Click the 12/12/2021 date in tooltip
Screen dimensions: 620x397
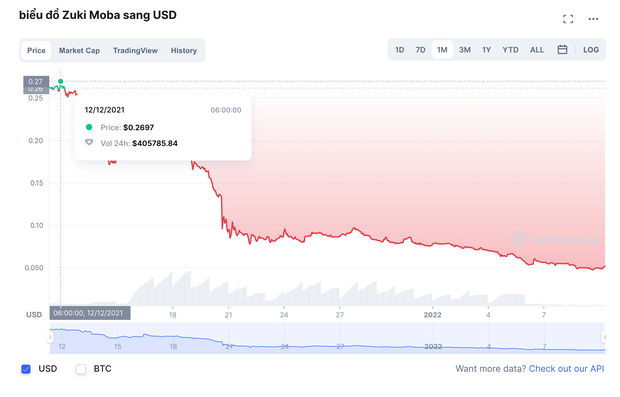[104, 110]
